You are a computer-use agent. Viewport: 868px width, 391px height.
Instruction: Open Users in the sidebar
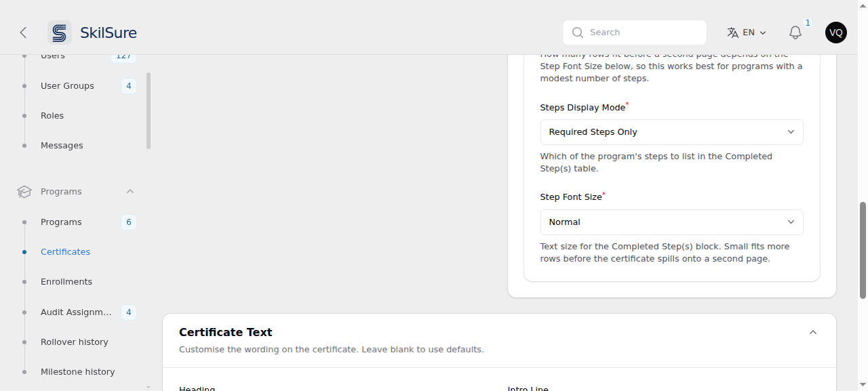[x=53, y=56]
